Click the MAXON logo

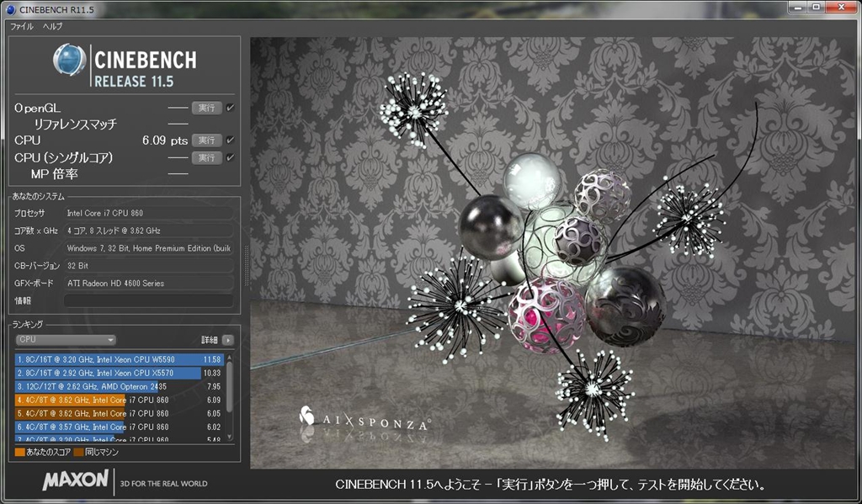coord(76,480)
